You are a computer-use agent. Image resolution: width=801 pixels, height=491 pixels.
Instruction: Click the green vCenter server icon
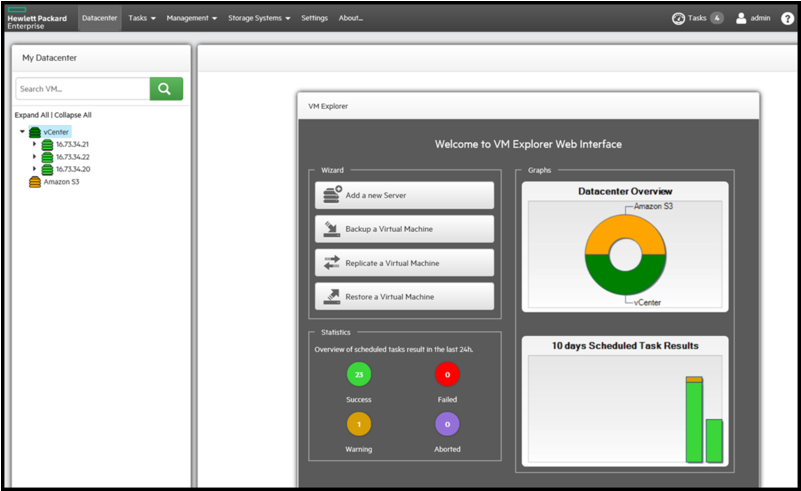coord(35,132)
